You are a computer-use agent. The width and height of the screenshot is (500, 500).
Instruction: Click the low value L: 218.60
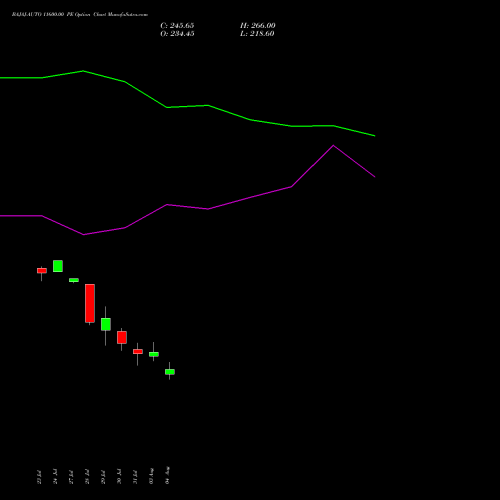coord(257,34)
